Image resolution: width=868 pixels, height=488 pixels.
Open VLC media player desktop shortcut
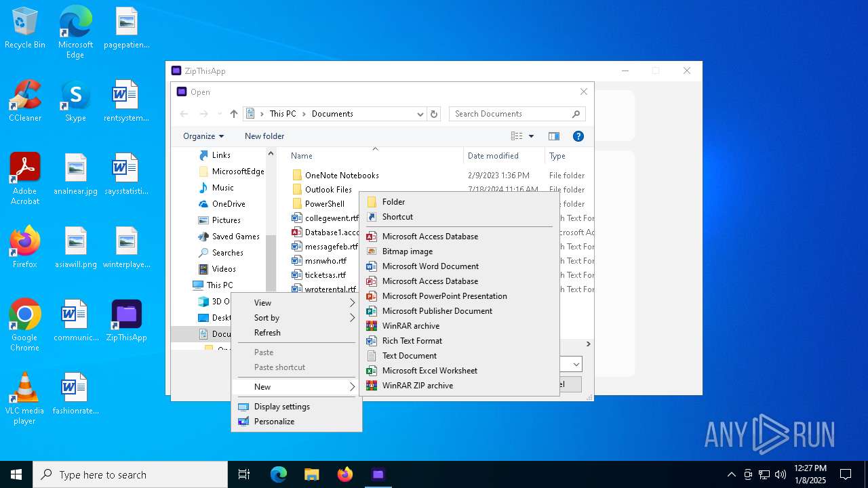click(x=25, y=399)
